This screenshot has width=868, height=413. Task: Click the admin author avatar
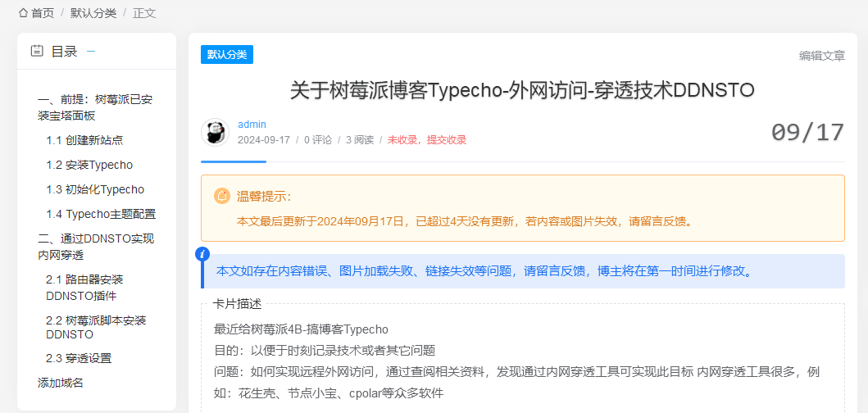[x=216, y=132]
